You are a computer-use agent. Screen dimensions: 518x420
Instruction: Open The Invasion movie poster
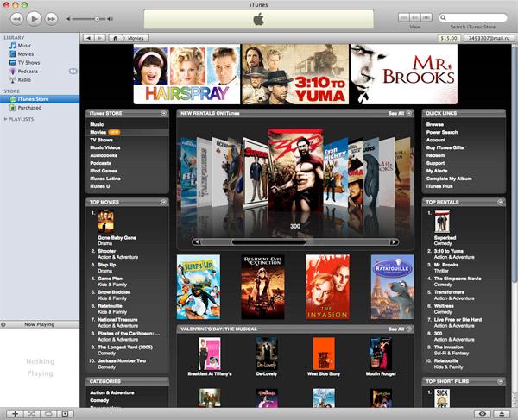[x=327, y=286]
